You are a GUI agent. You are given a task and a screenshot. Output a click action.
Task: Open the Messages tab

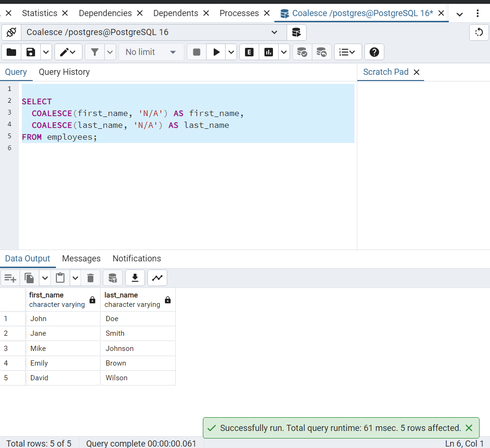tap(81, 259)
